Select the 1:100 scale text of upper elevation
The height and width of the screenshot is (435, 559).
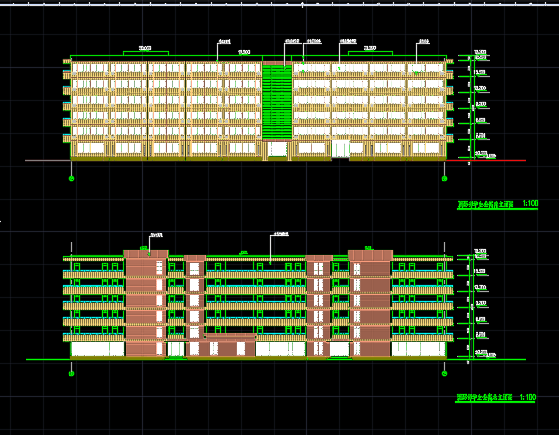(530, 203)
